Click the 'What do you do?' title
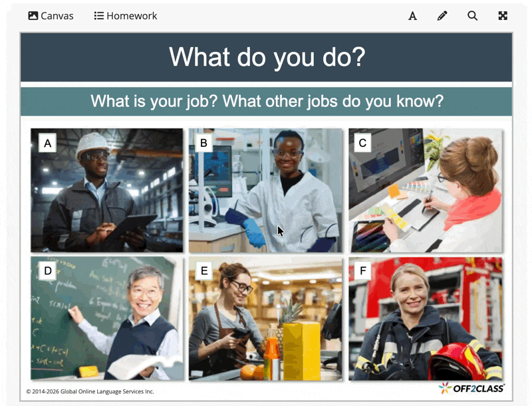 pyautogui.click(x=267, y=57)
